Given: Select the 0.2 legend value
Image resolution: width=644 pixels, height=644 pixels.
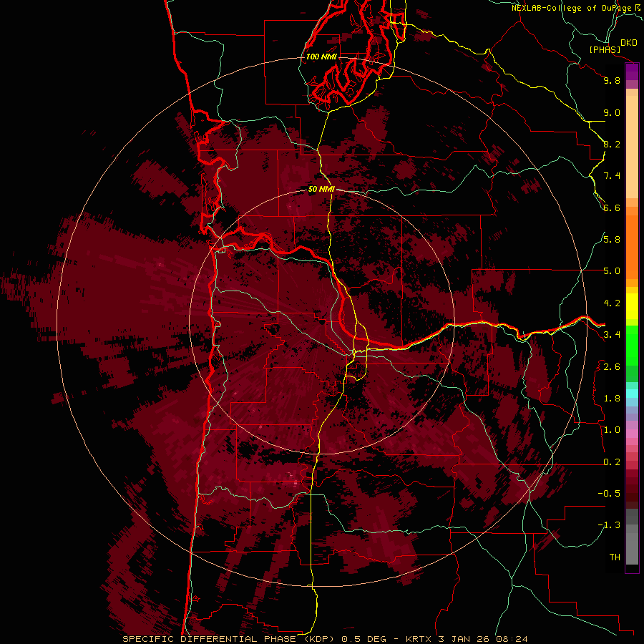Looking at the screenshot, I should [x=612, y=462].
